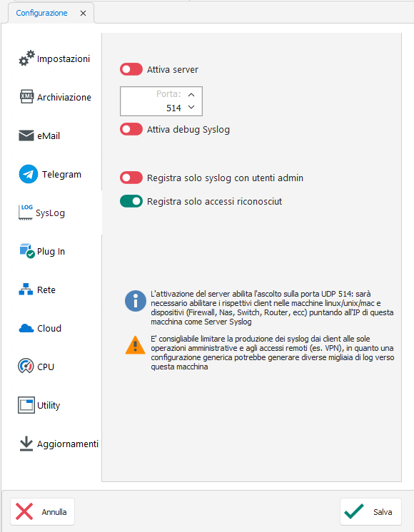Image resolution: width=414 pixels, height=532 pixels.
Task: Select the Plug In icon
Action: point(27,251)
